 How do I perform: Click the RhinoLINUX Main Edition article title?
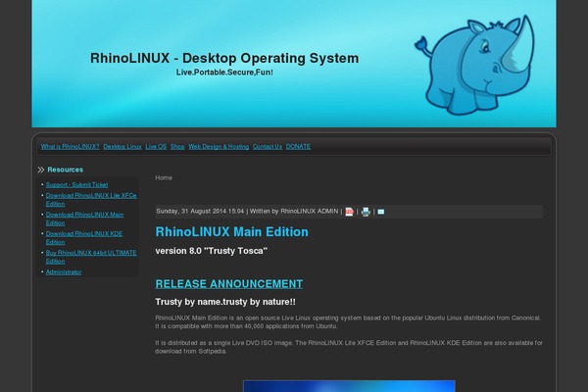tap(231, 232)
